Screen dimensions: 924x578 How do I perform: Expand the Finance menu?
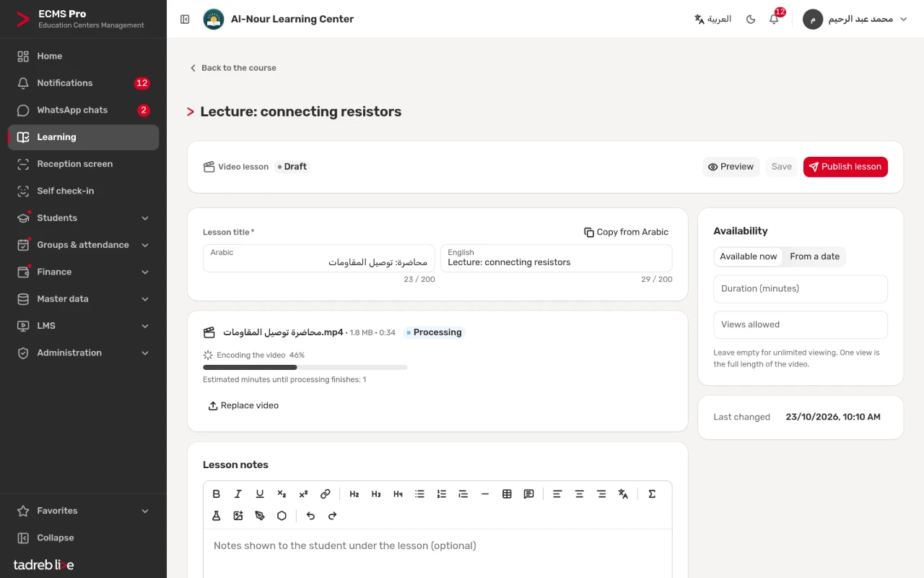coord(83,272)
